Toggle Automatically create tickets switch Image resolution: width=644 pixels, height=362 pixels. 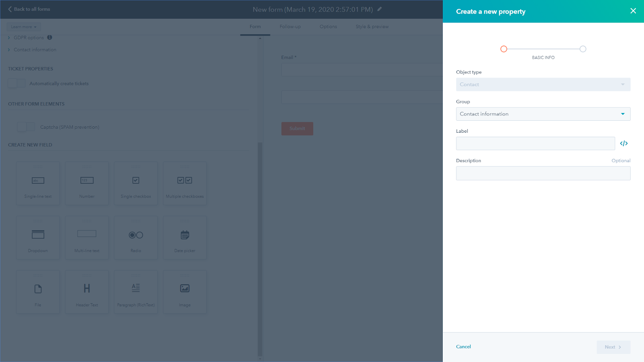click(17, 83)
